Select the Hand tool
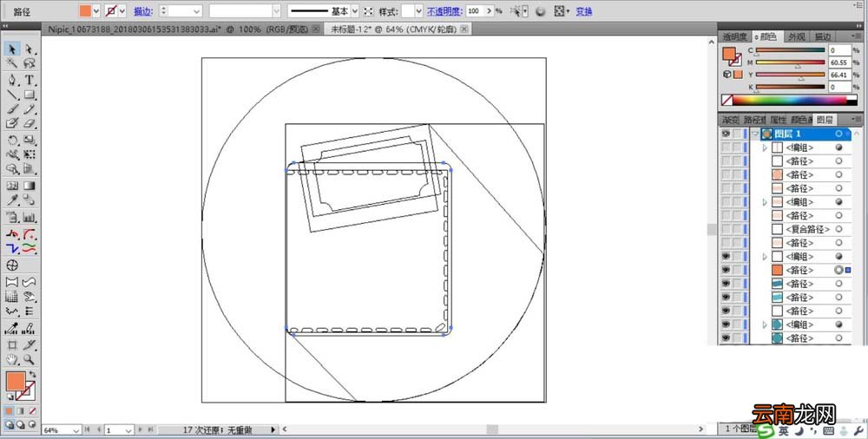Image resolution: width=868 pixels, height=439 pixels. tap(12, 359)
